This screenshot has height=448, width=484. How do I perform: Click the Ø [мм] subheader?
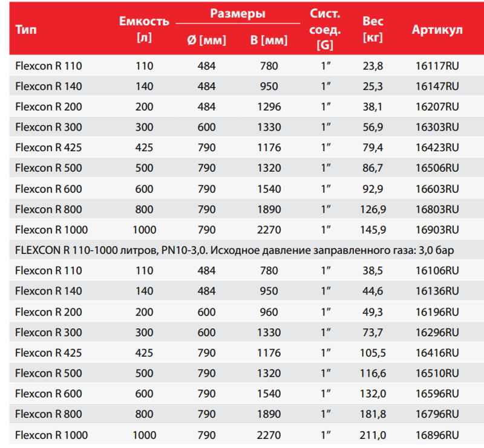coord(206,41)
